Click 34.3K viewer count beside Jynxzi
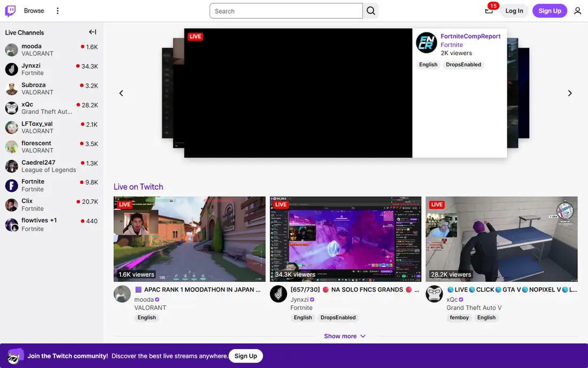Screen dimensions: 588x368 (x=90, y=66)
